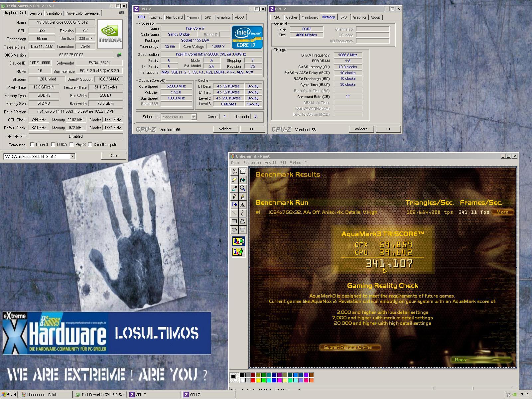Open Processor #1 selection dropdown in CPU-Z
Viewport: 532px width, 399px height.
[194, 117]
